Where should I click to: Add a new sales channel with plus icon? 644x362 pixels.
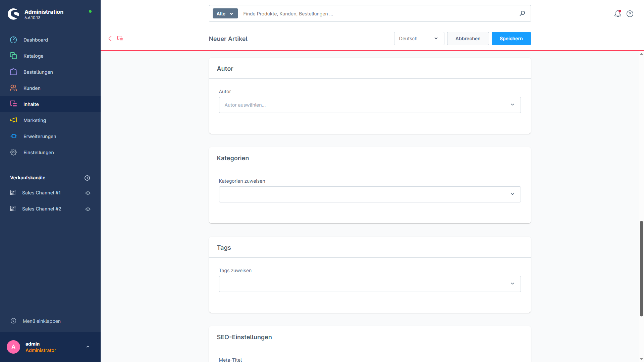[87, 178]
